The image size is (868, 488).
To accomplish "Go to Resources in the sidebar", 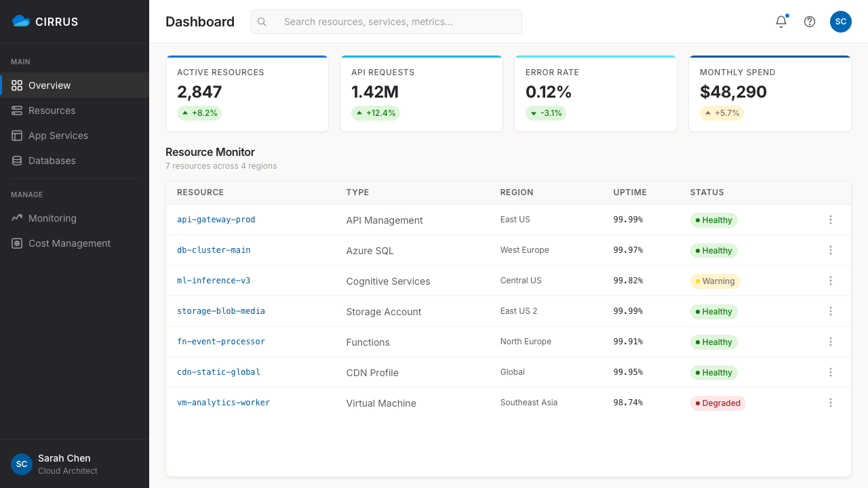I will click(75, 110).
